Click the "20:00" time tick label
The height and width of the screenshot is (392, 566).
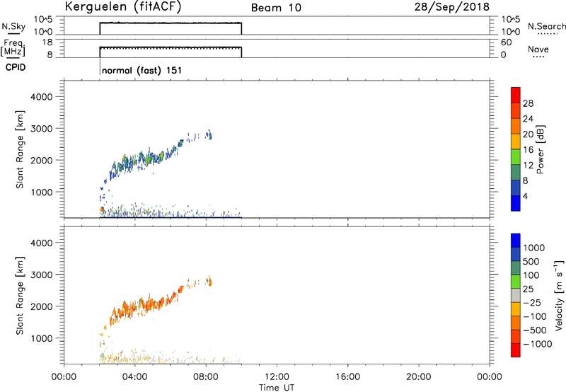coord(418,377)
